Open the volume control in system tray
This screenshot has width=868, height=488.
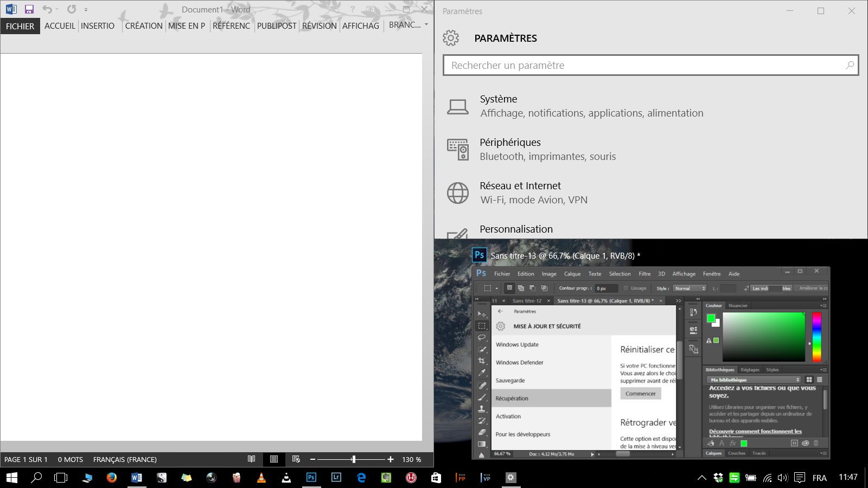click(x=782, y=478)
